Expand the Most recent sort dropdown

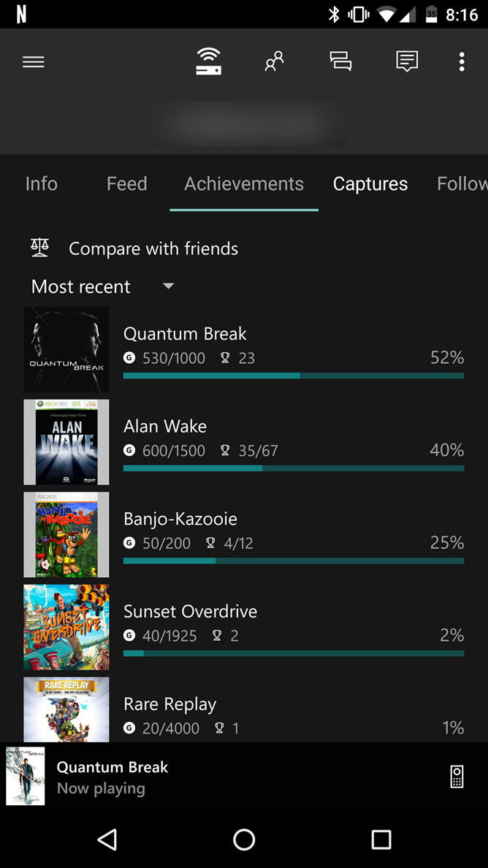(x=80, y=286)
